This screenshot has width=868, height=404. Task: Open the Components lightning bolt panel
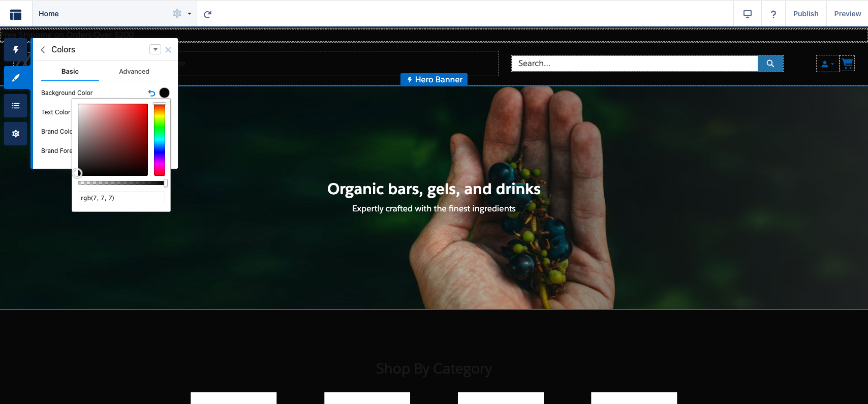coord(16,50)
